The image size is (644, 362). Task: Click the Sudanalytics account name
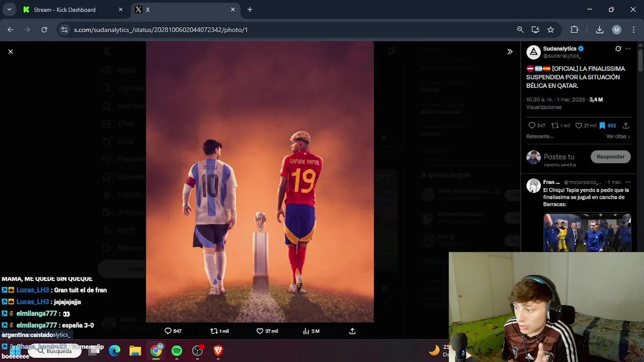(560, 49)
